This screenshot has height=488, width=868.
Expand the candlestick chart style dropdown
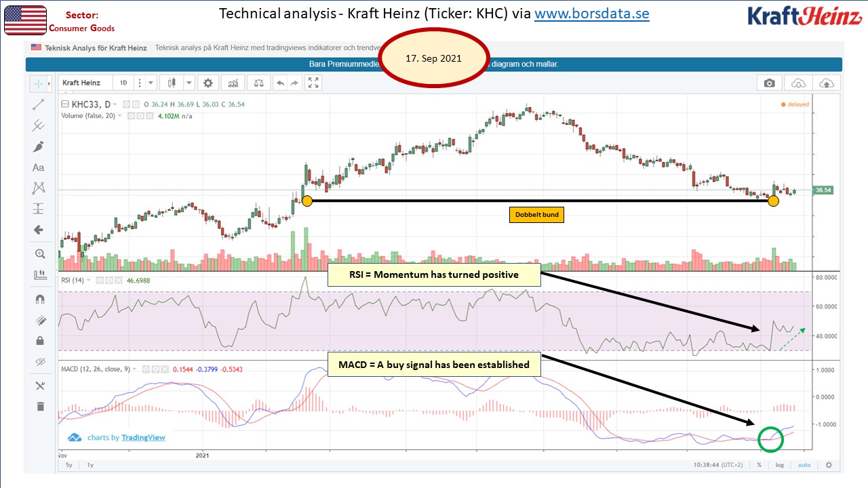(x=188, y=83)
